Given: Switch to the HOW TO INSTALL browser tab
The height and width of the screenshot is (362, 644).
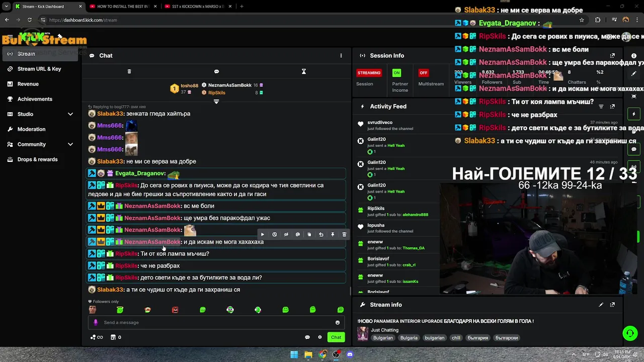Looking at the screenshot, I should [x=124, y=7].
